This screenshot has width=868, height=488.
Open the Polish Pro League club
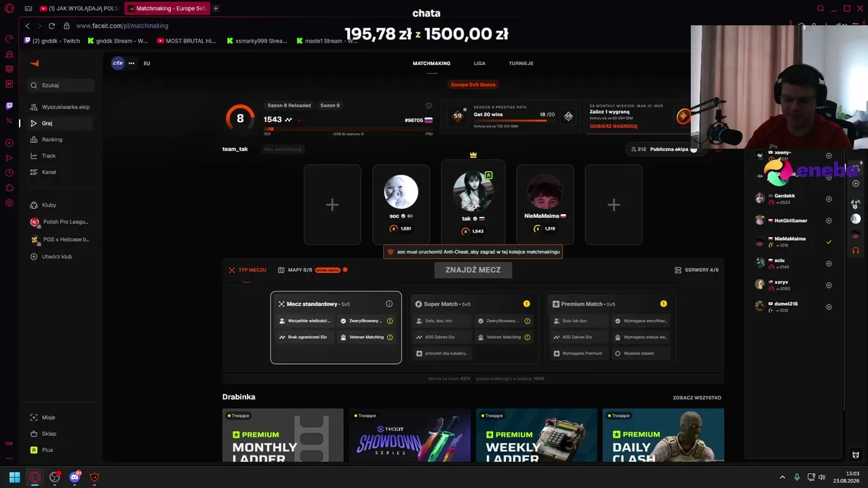(60, 222)
